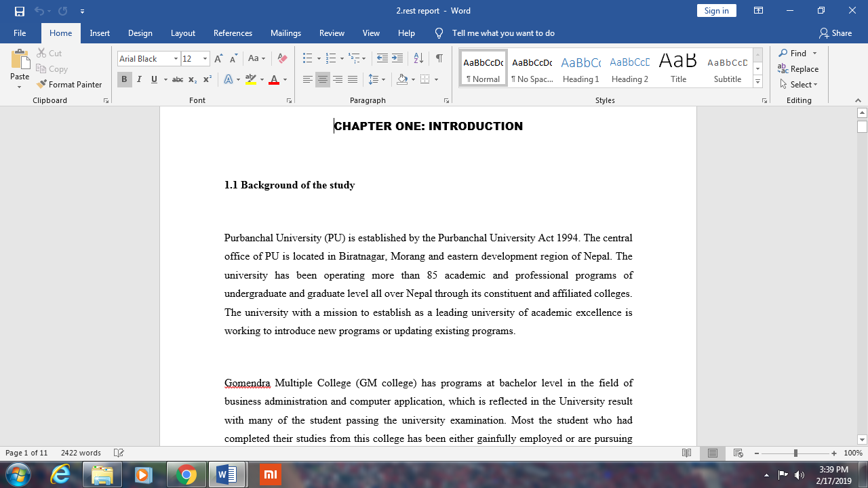Open the font size dropdown
Viewport: 868px width, 488px height.
(x=204, y=59)
